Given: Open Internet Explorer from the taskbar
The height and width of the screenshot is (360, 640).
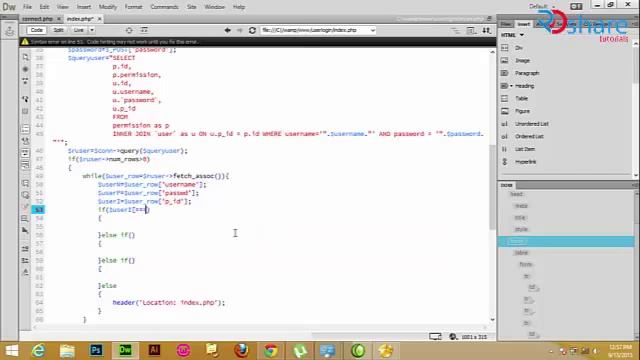Looking at the screenshot, I should coord(38,351).
